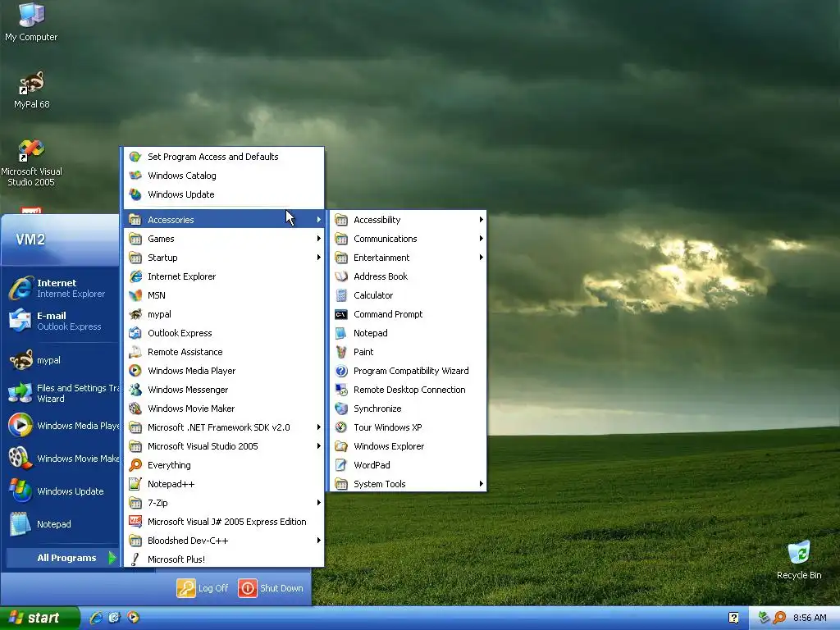
Task: Open My Computer desktop icon
Action: pos(31,22)
